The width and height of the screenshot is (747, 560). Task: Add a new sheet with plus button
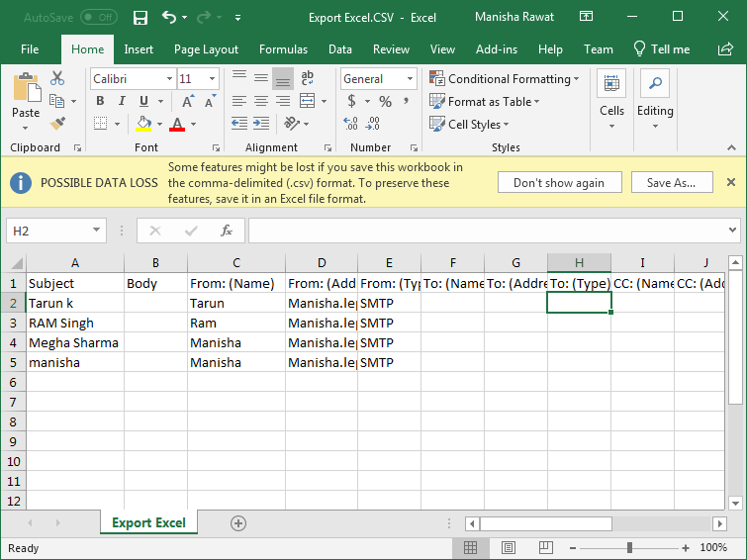click(238, 523)
